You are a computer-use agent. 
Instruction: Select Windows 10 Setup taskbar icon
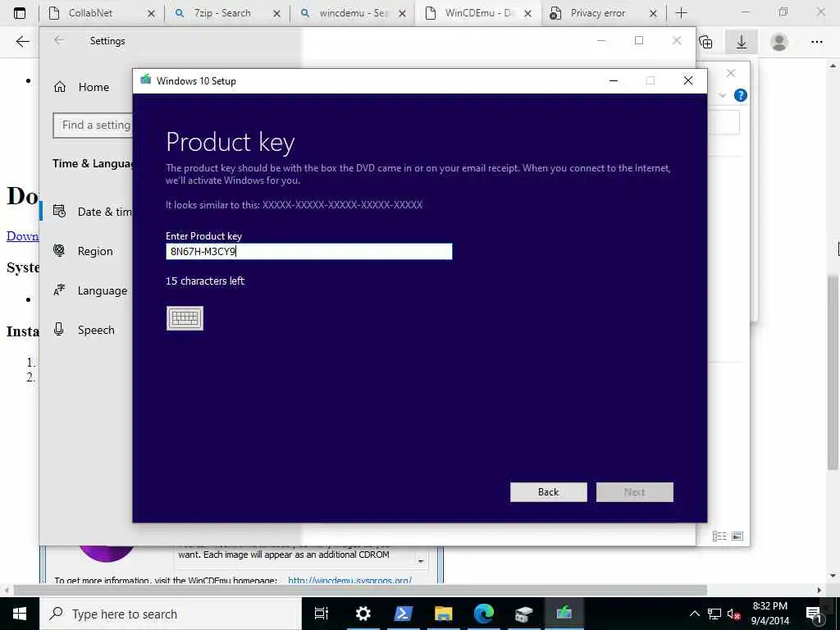[x=564, y=614]
